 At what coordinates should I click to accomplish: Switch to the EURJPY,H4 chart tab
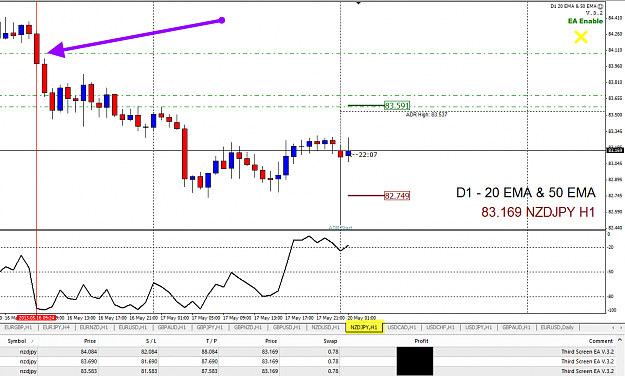(56, 327)
